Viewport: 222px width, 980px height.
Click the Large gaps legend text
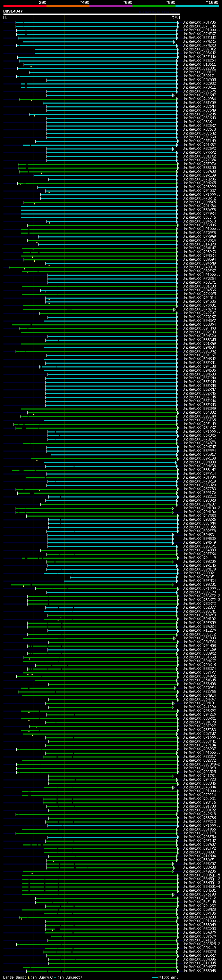point(15,977)
